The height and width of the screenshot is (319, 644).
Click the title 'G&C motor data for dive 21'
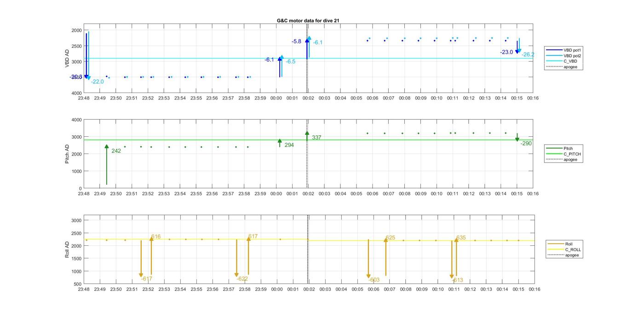coord(308,21)
